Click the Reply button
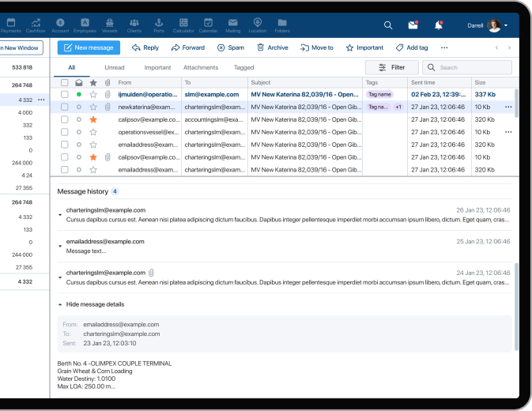532x411 pixels. (145, 47)
